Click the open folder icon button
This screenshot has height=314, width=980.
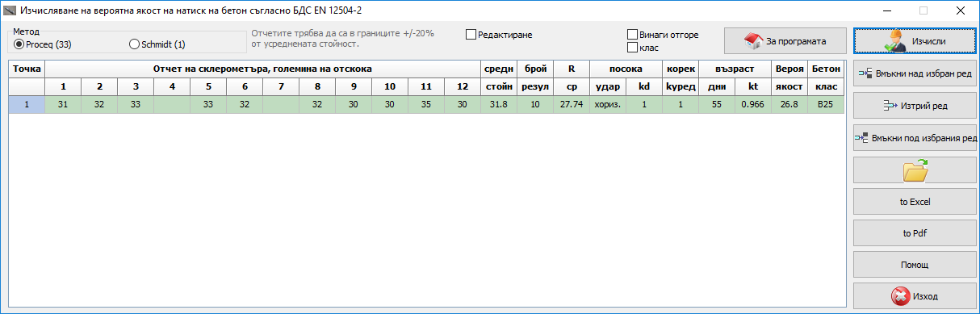pyautogui.click(x=915, y=170)
